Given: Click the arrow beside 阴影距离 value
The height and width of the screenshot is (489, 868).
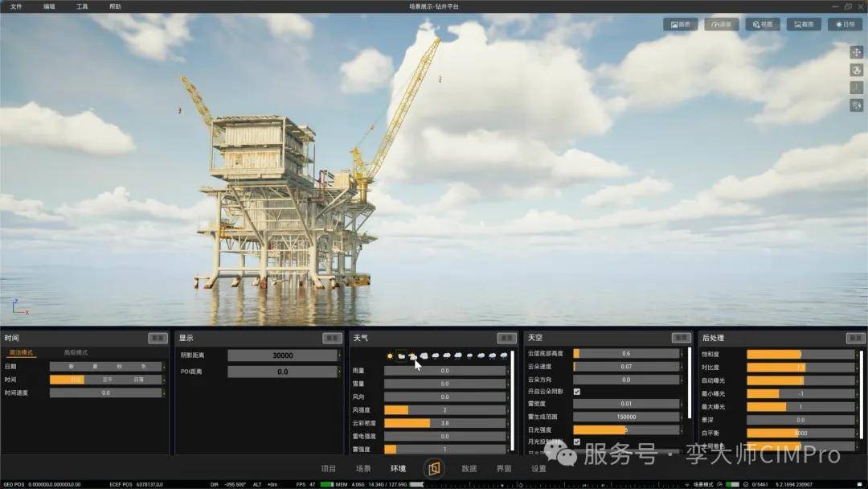Looking at the screenshot, I should click(339, 355).
